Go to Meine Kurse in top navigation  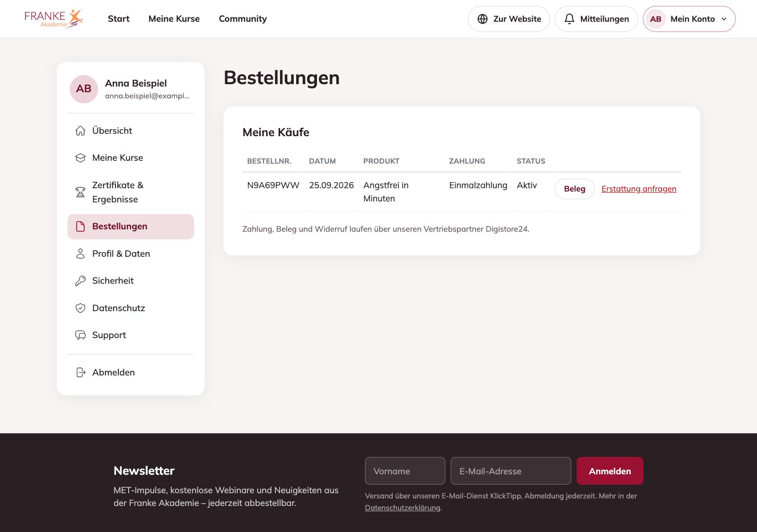click(174, 19)
